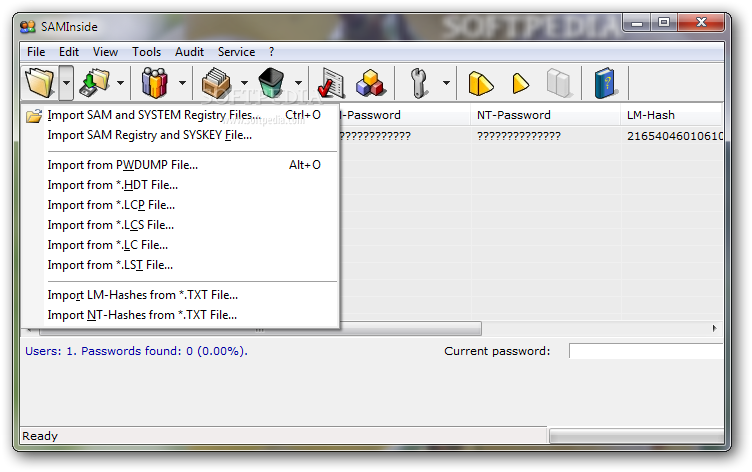Open the Edit menu
752x472 pixels.
tap(69, 52)
